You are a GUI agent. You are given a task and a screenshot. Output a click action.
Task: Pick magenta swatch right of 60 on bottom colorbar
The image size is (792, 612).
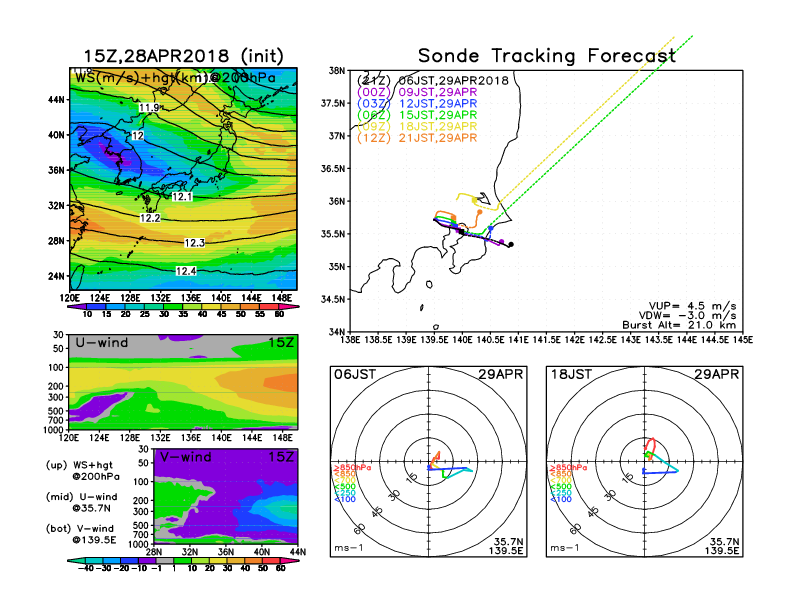point(290,561)
